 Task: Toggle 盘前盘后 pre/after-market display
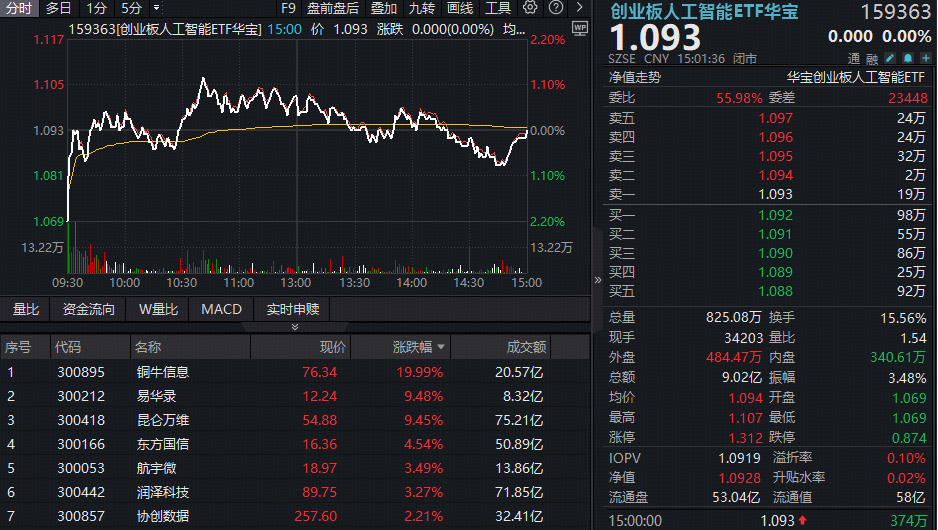point(332,8)
